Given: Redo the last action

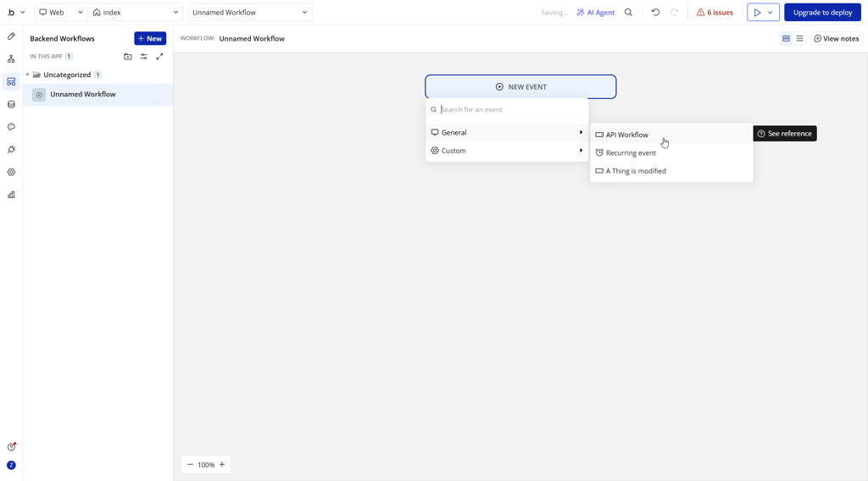Looking at the screenshot, I should coord(674,12).
